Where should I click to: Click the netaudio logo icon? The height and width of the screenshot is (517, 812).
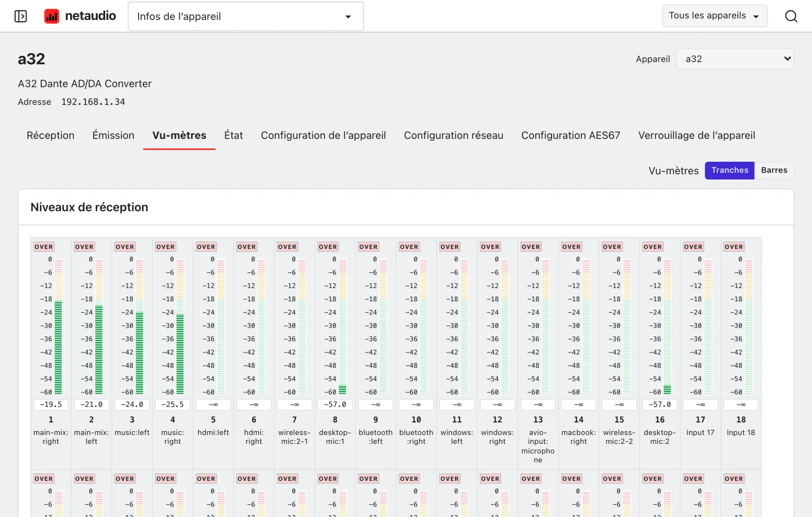coord(52,16)
